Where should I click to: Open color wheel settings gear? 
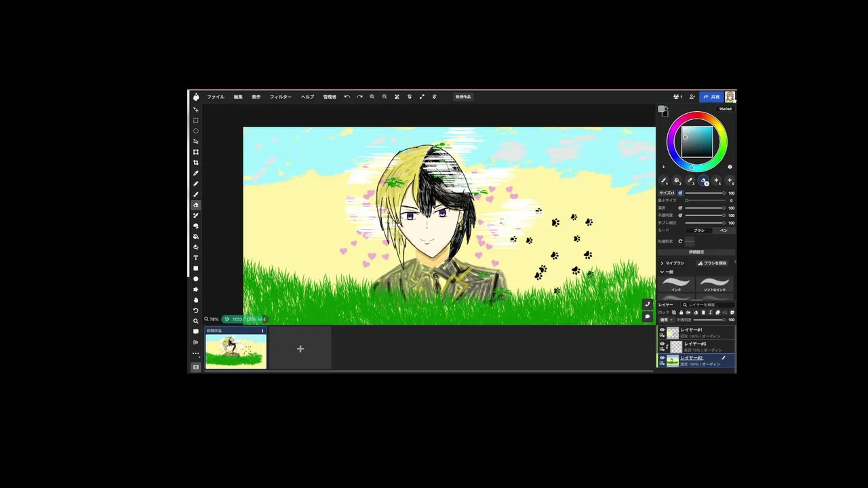(730, 167)
